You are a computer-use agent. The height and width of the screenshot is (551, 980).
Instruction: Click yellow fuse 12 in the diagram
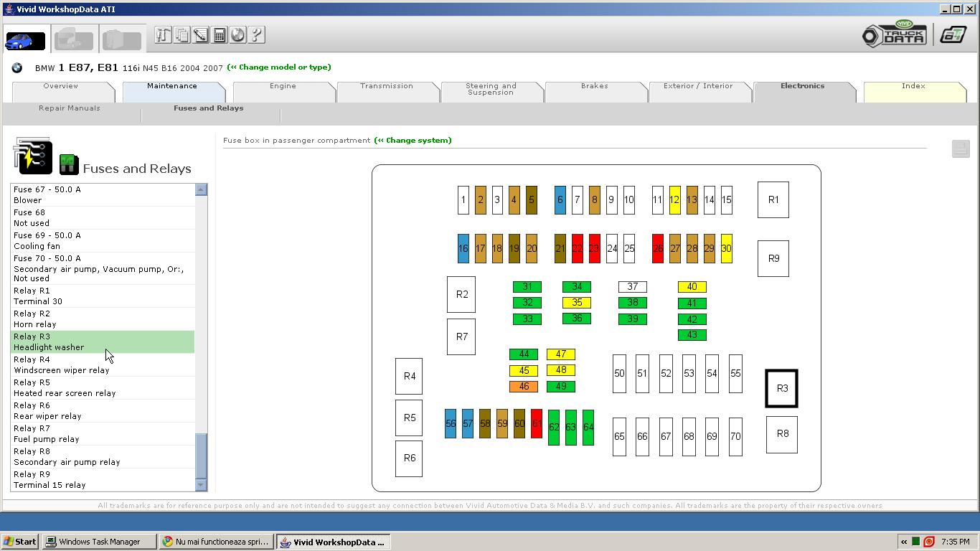674,200
